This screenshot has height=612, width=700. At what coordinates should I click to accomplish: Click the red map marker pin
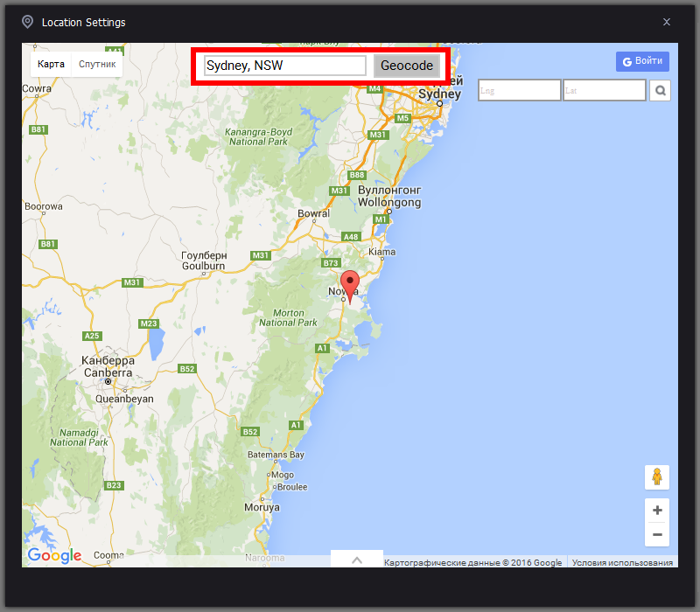pyautogui.click(x=349, y=287)
